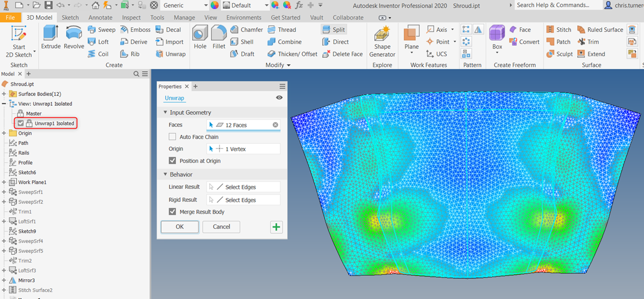Screen dimensions: 644x299
Task: Select the Revolve tool
Action: pos(74,38)
